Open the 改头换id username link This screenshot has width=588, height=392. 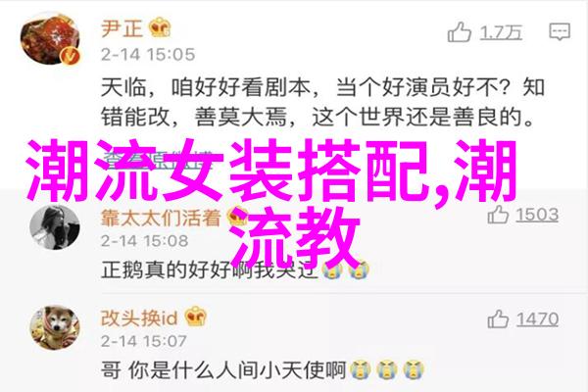[x=139, y=318]
